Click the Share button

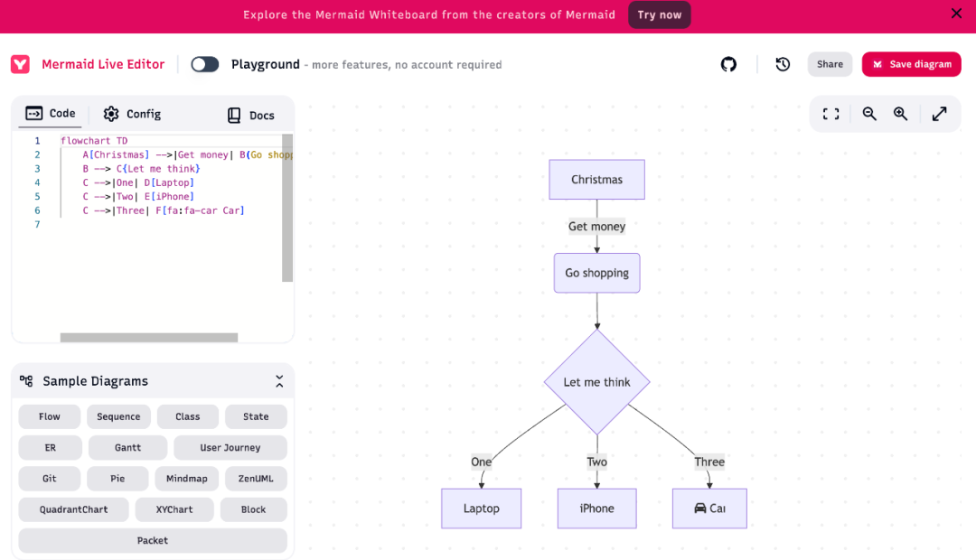[830, 64]
